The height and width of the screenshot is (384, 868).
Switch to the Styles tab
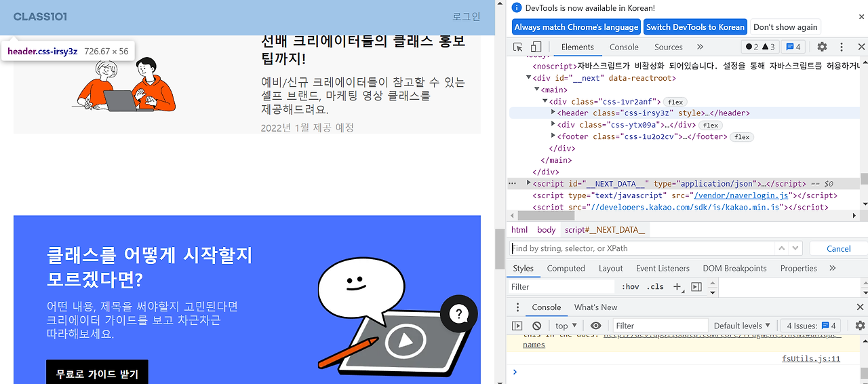[524, 268]
